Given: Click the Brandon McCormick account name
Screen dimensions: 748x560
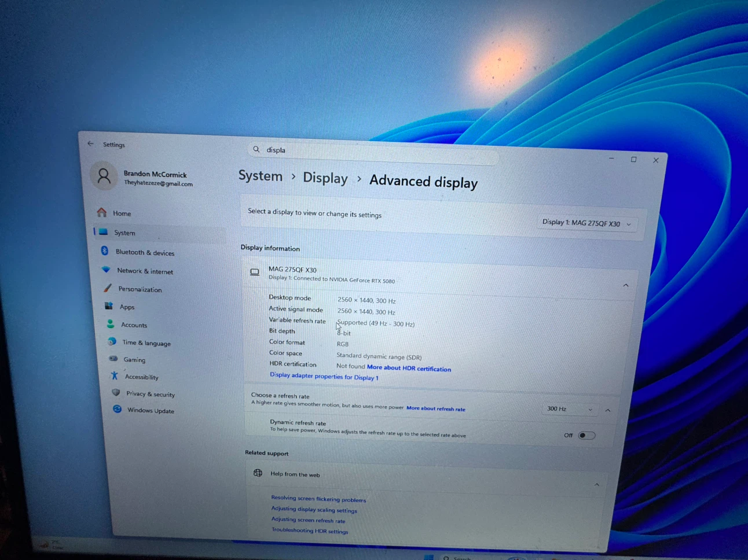Looking at the screenshot, I should click(x=155, y=174).
